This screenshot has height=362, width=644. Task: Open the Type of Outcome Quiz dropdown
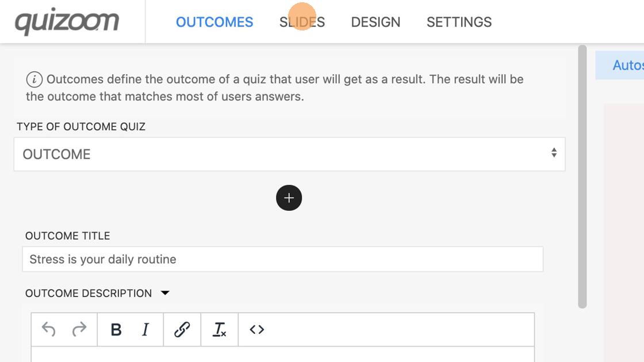tap(289, 154)
